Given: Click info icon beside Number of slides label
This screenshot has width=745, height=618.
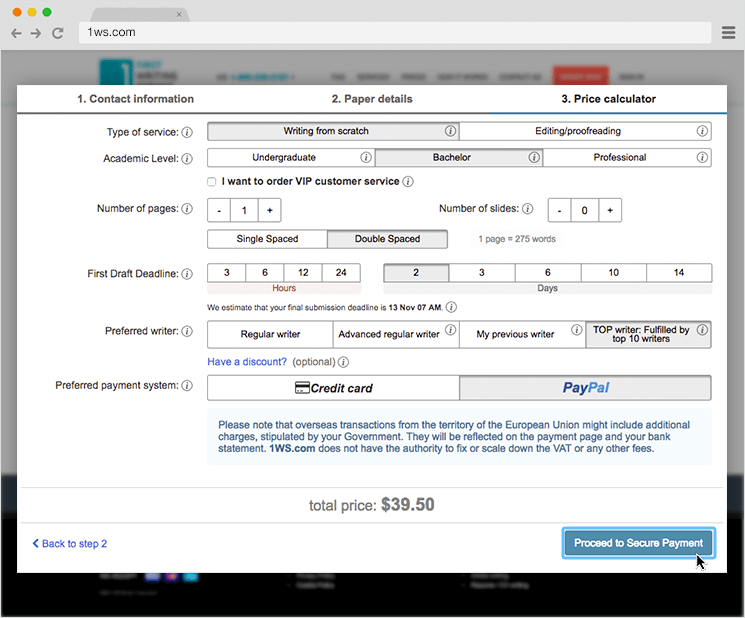Looking at the screenshot, I should (528, 209).
